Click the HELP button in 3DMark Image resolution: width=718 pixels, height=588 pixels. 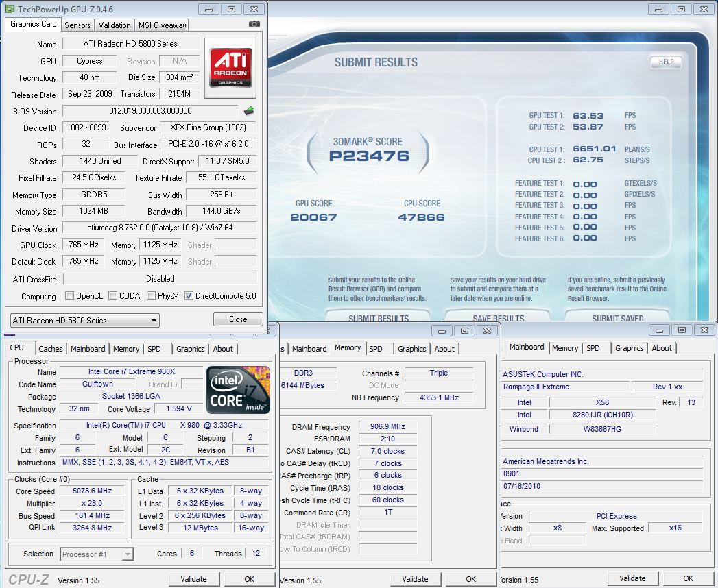667,62
